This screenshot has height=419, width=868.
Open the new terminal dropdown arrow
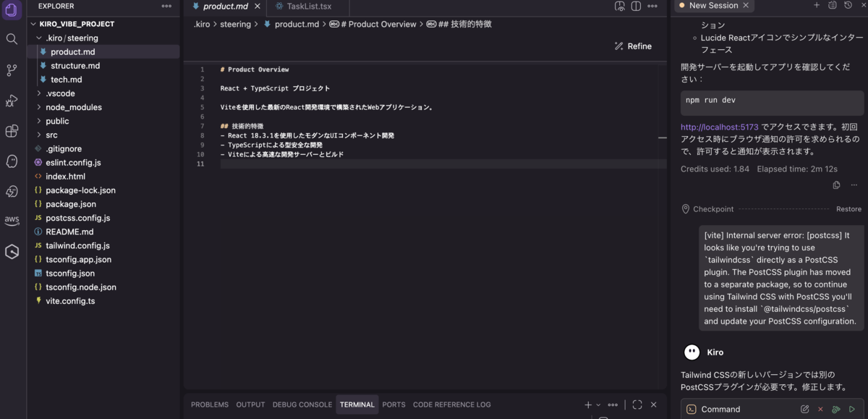click(x=598, y=405)
